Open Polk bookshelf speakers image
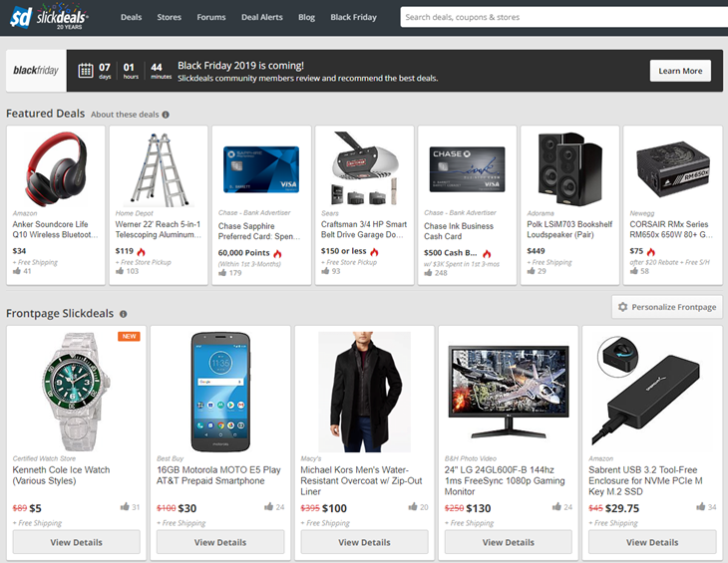Screen dimensions: 728x563 tap(570, 168)
